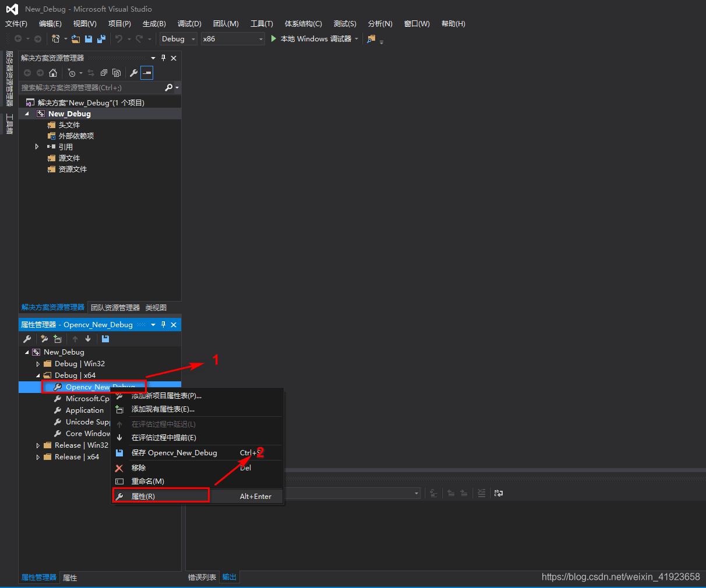Open the 编辑(E) menu
Image resolution: width=706 pixels, height=588 pixels.
tap(50, 24)
